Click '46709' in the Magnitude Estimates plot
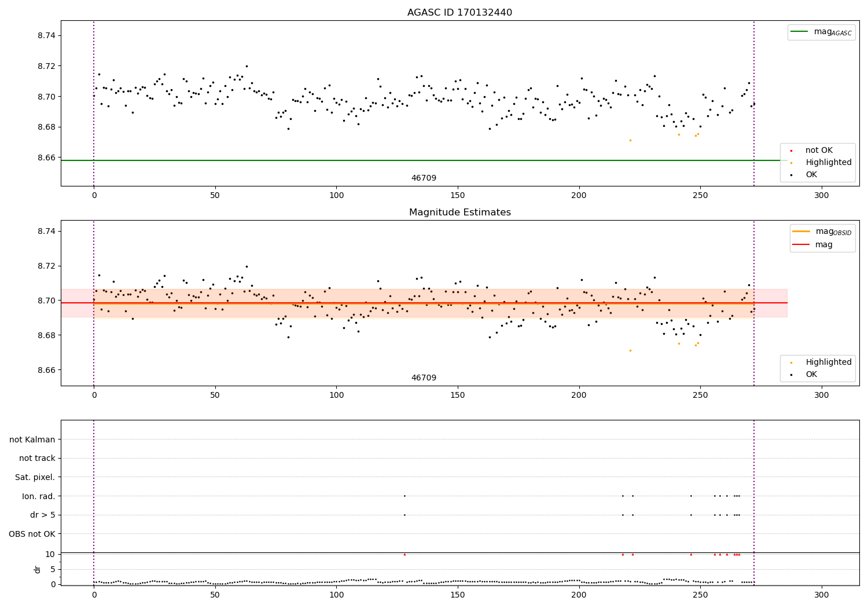868x608 pixels. coord(424,378)
